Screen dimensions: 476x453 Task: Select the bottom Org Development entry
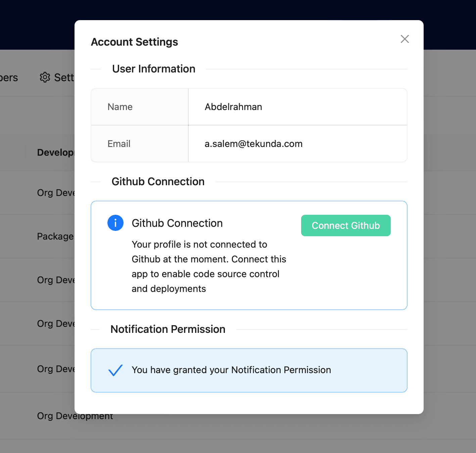coord(75,416)
